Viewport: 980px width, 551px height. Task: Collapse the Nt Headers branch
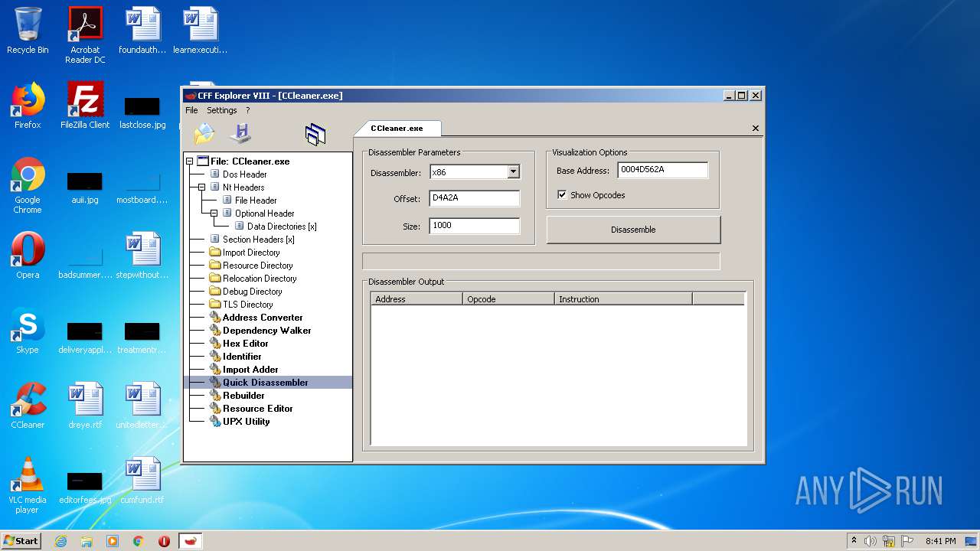tap(202, 187)
